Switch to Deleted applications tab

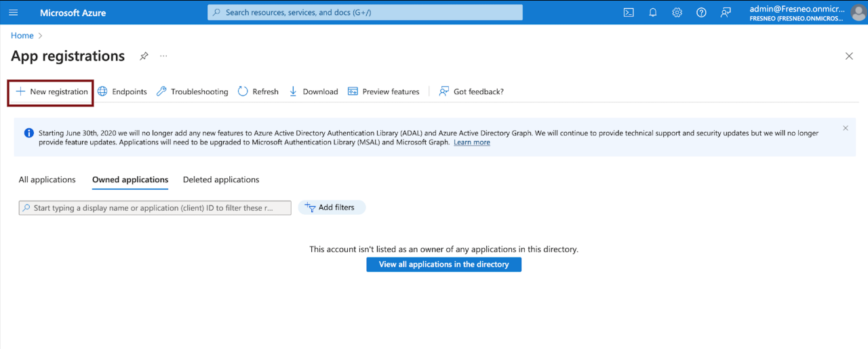(221, 180)
